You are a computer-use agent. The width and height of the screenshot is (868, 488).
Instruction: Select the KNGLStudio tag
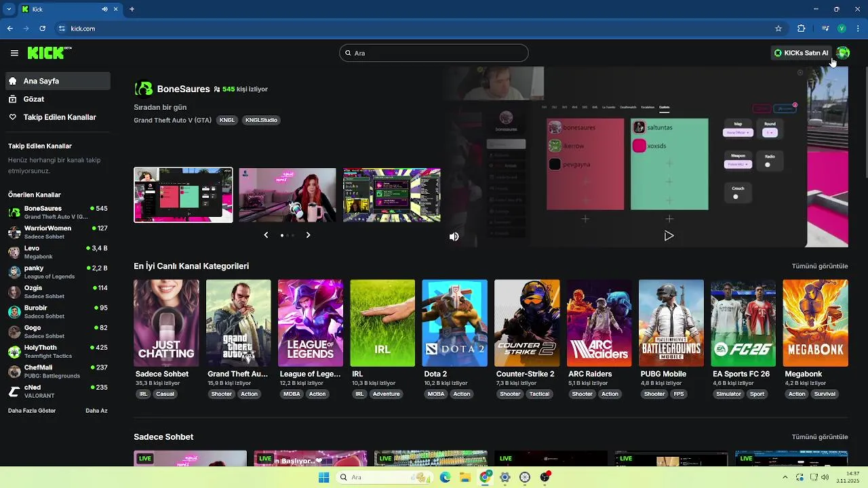point(261,120)
